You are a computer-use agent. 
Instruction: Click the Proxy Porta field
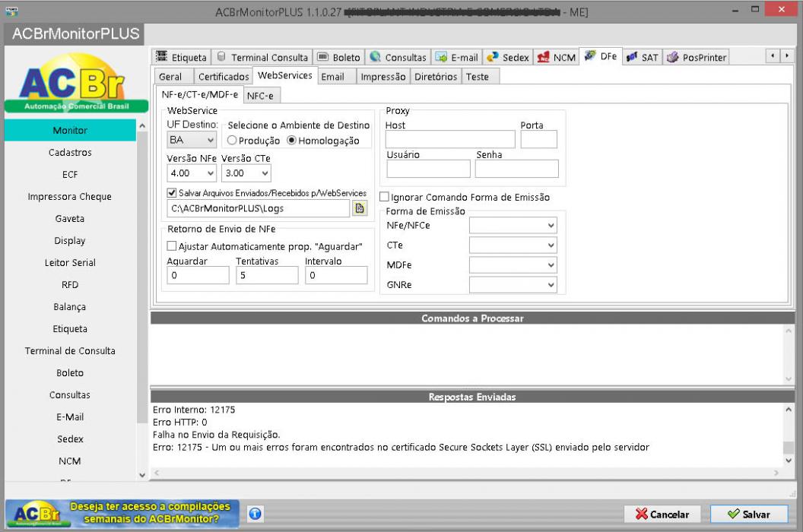(538, 139)
